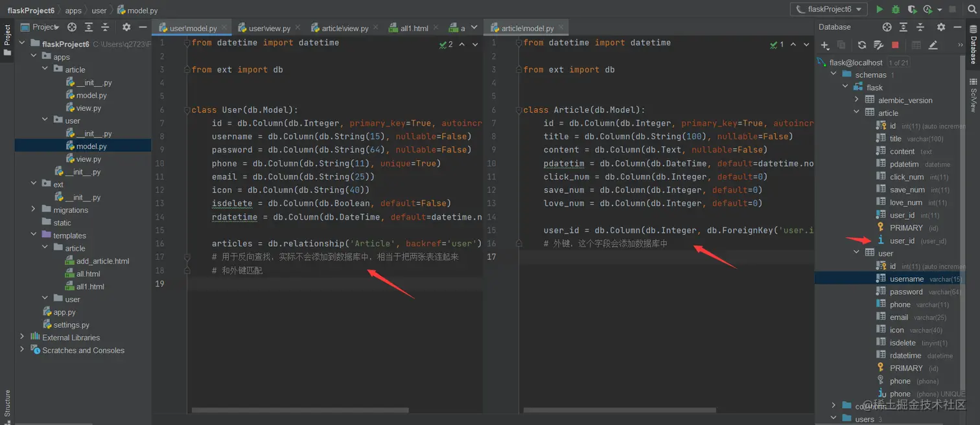Toggle the SciView side tool window
This screenshot has width=980, height=425.
tap(973, 95)
